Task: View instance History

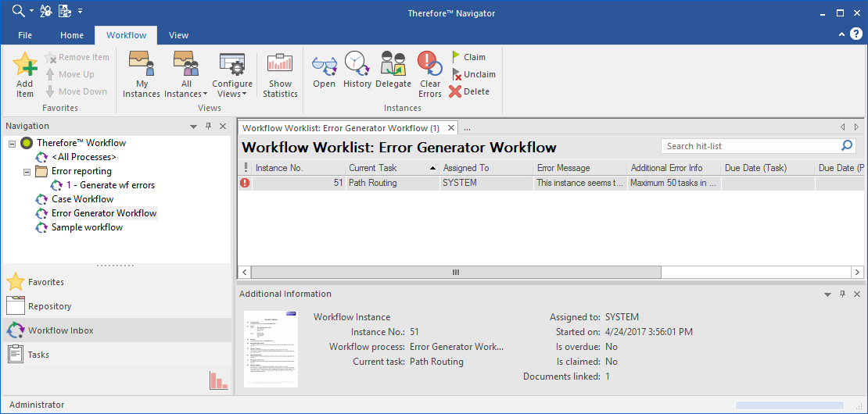Action: tap(357, 70)
